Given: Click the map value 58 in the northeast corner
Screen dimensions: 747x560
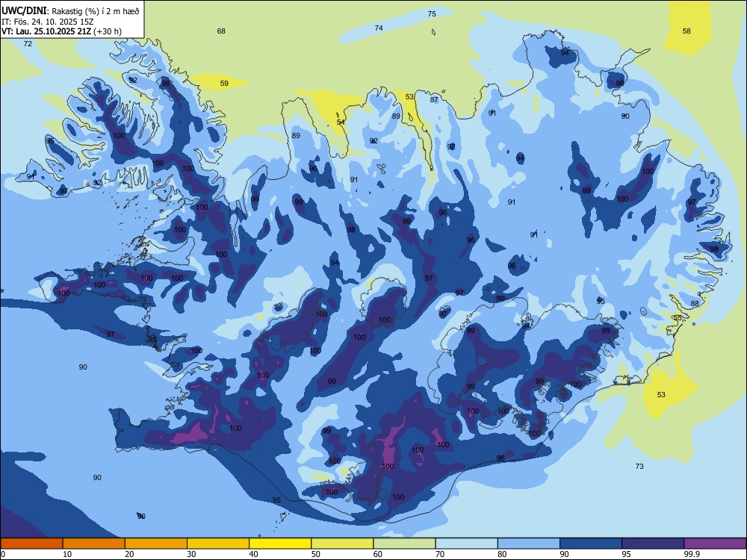Looking at the screenshot, I should click(686, 31).
